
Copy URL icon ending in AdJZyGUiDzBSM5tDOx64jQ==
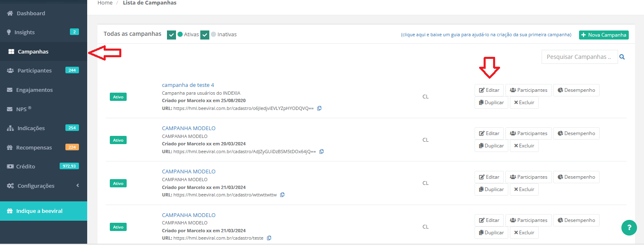pyautogui.click(x=322, y=152)
